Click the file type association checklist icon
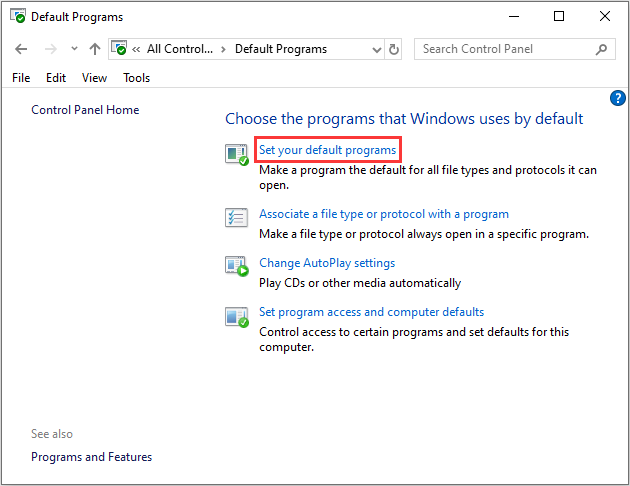The height and width of the screenshot is (486, 630). point(236,218)
